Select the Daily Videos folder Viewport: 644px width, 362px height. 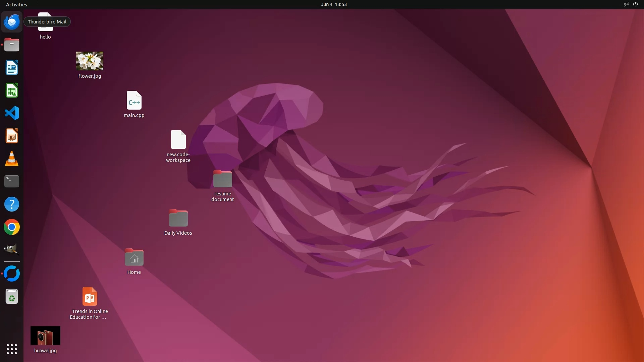click(178, 218)
